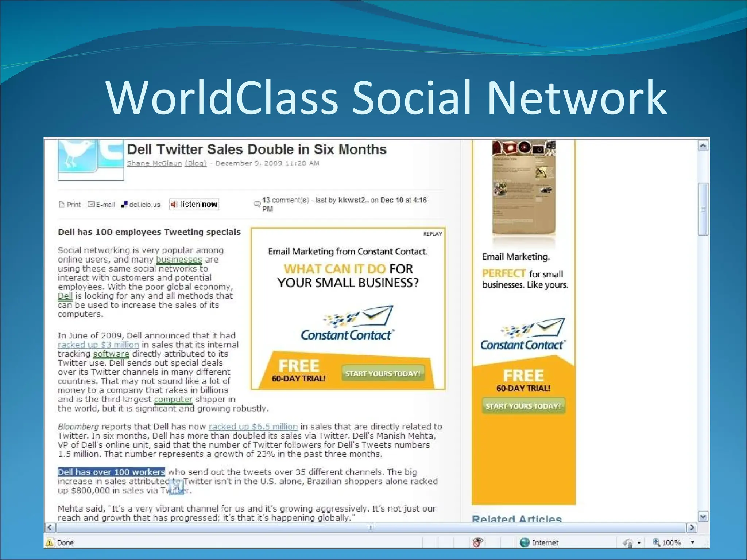Viewport: 747px width, 560px height.
Task: Open the 'racked up $6.5 million' link
Action: click(x=253, y=427)
